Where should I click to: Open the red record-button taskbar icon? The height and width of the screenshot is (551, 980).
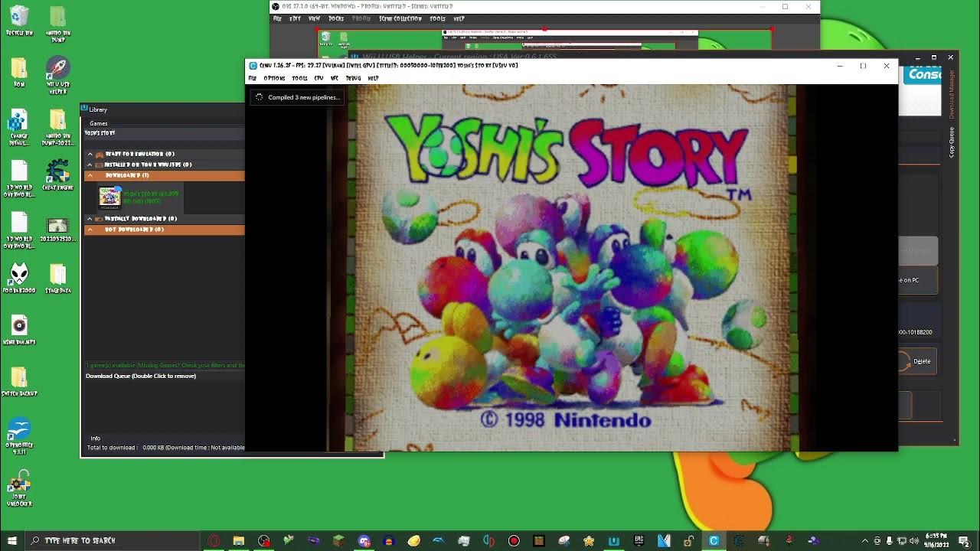click(514, 540)
